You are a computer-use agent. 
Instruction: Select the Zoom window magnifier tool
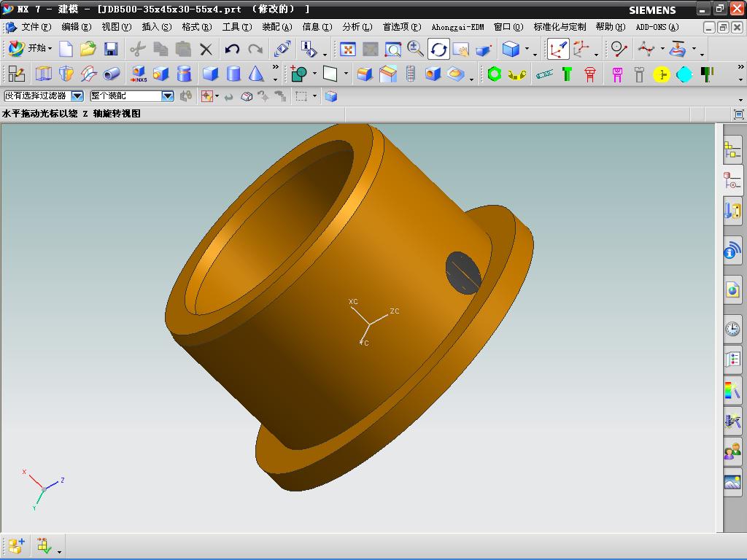[393, 49]
